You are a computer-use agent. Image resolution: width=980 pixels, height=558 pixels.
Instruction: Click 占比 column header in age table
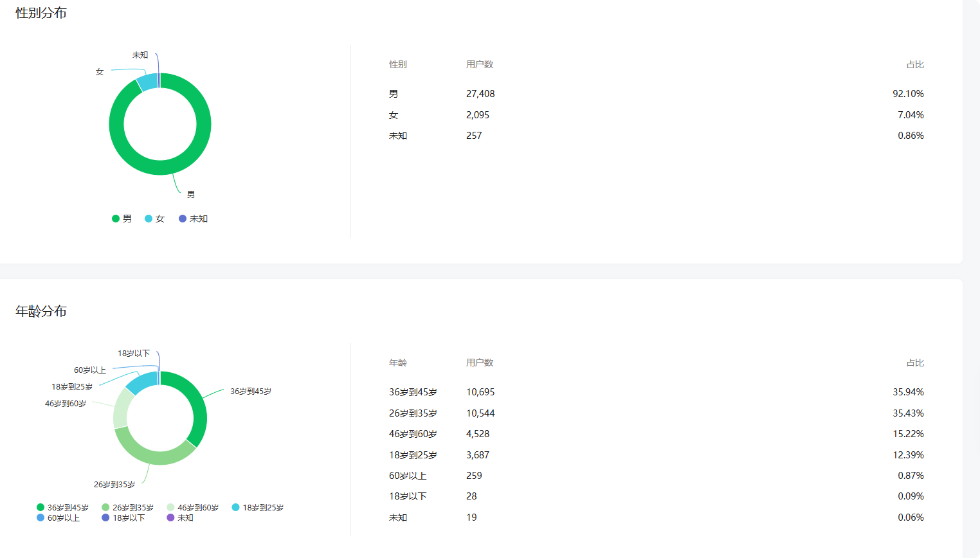point(915,363)
